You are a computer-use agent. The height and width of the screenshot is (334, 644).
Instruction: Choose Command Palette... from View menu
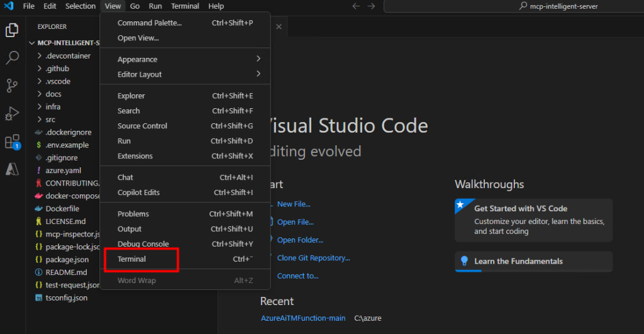pos(185,23)
